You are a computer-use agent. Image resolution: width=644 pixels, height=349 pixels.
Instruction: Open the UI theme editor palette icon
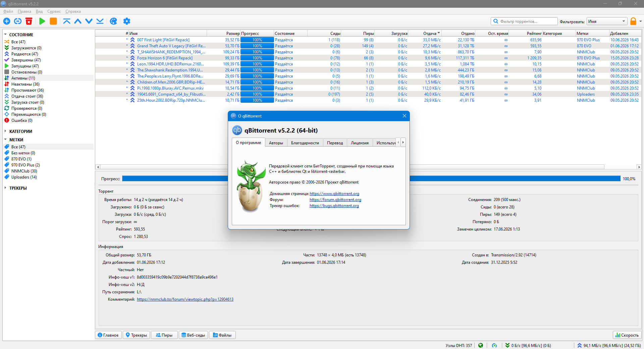pyautogui.click(x=113, y=21)
